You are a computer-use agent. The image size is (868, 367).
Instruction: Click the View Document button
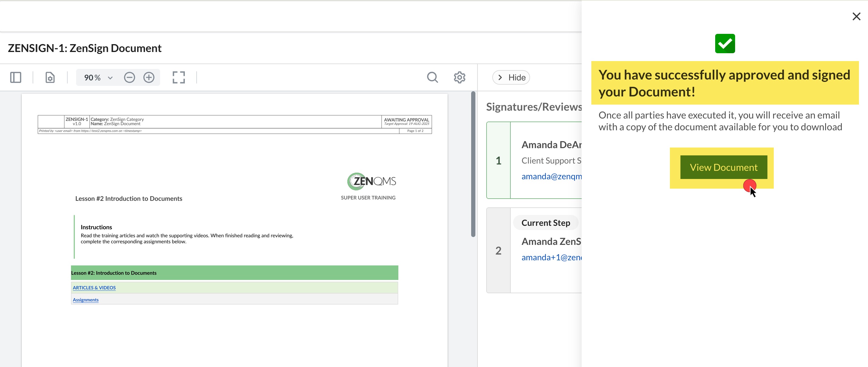[723, 167]
